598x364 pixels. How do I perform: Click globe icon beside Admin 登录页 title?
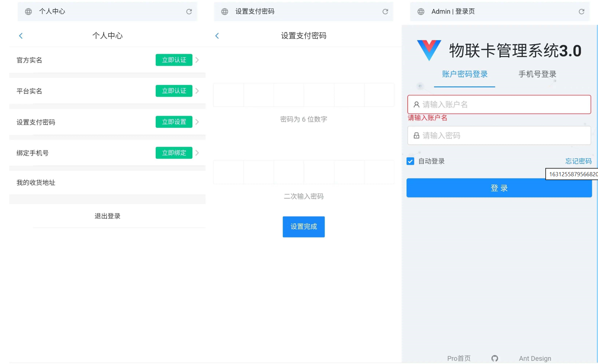tap(421, 11)
